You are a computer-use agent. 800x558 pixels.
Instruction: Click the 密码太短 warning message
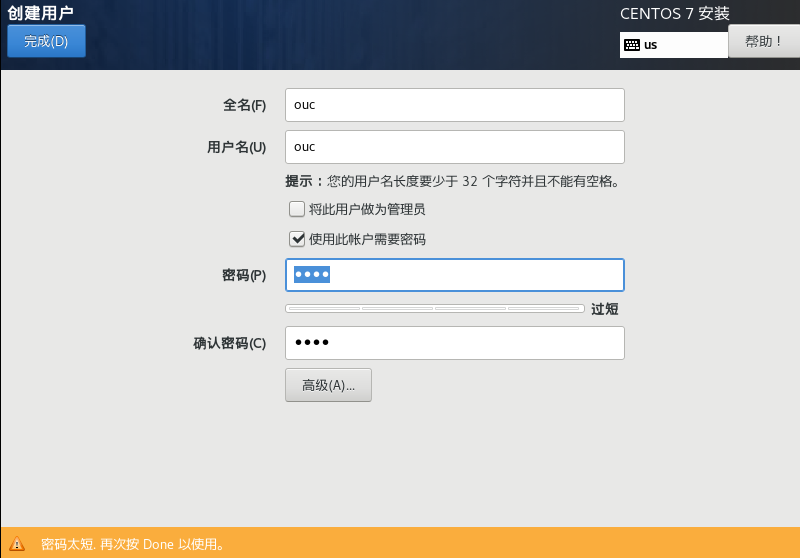(x=133, y=544)
